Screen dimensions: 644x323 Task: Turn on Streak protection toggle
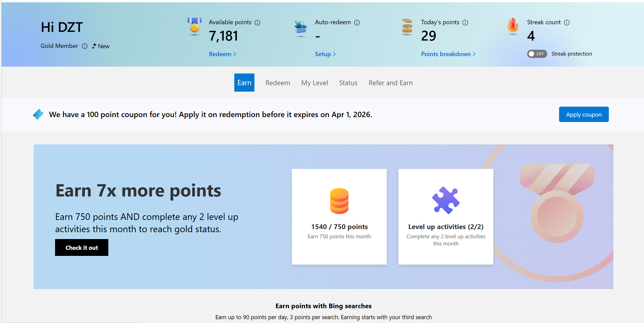point(537,54)
